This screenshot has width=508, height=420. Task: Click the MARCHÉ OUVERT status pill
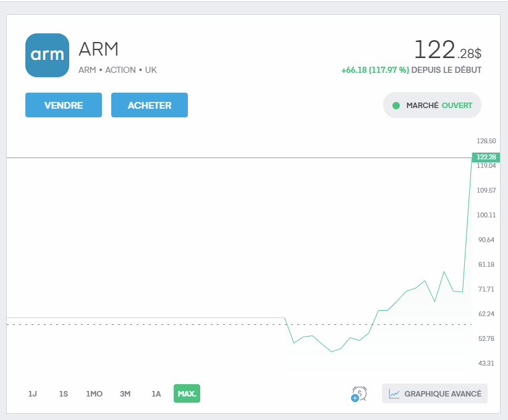pos(431,105)
